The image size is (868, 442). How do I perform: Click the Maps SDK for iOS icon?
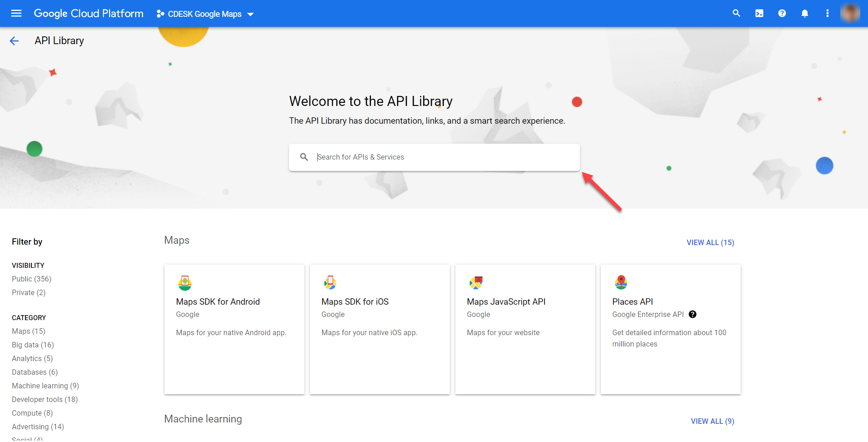pyautogui.click(x=330, y=283)
